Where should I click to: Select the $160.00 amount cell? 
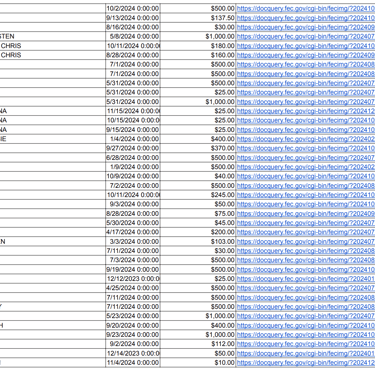198,55
